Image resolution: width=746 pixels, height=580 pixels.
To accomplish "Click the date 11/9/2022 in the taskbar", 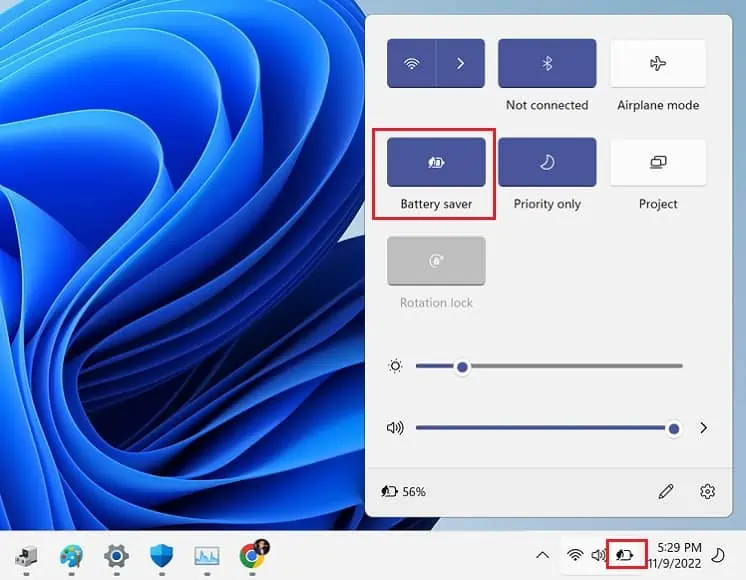I will tap(675, 564).
